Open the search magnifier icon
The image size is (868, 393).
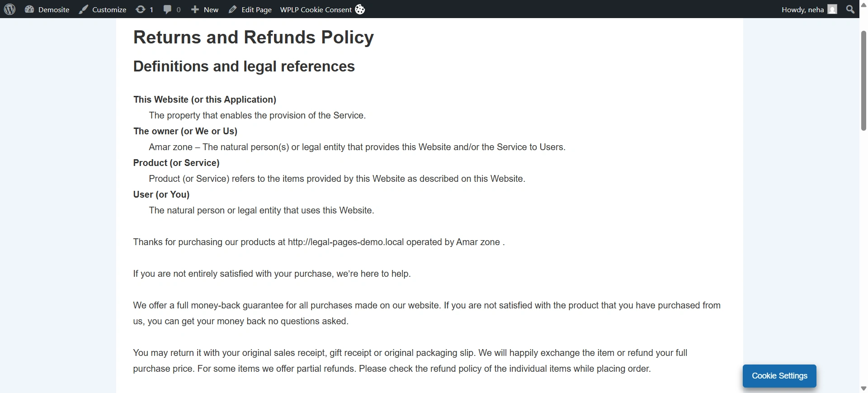point(850,9)
